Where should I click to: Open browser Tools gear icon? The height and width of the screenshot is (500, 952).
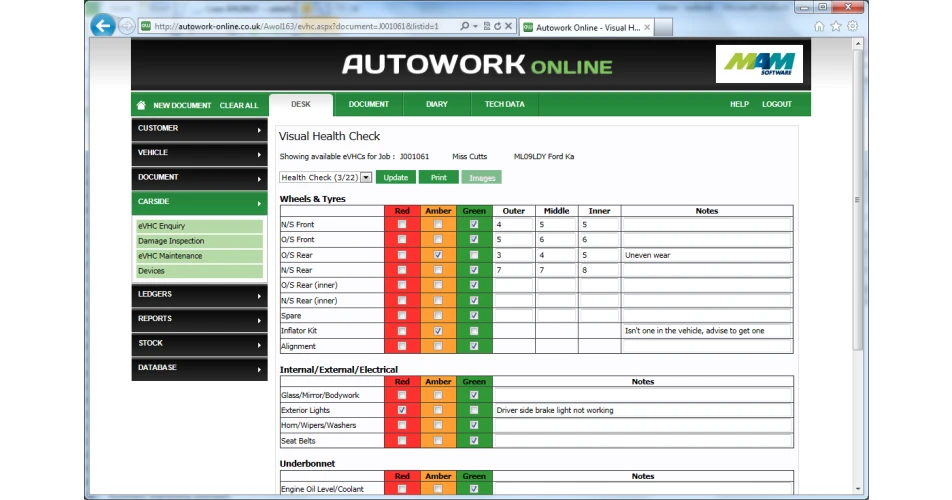tap(852, 26)
